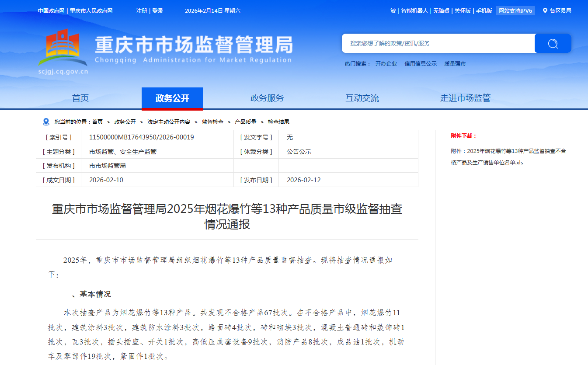The width and height of the screenshot is (588, 365).
Task: Switch to 关怀版 senior-friendly version
Action: (x=463, y=11)
